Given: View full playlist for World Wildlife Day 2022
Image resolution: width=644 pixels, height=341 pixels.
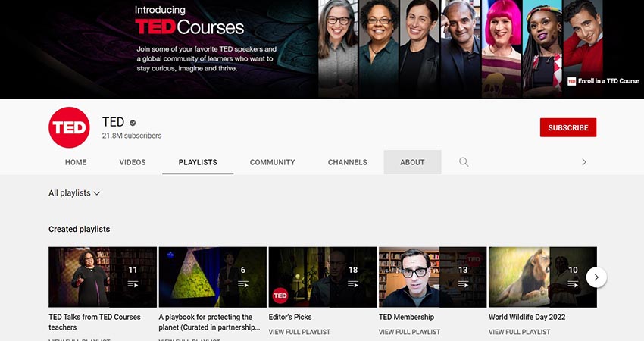Looking at the screenshot, I should point(520,332).
